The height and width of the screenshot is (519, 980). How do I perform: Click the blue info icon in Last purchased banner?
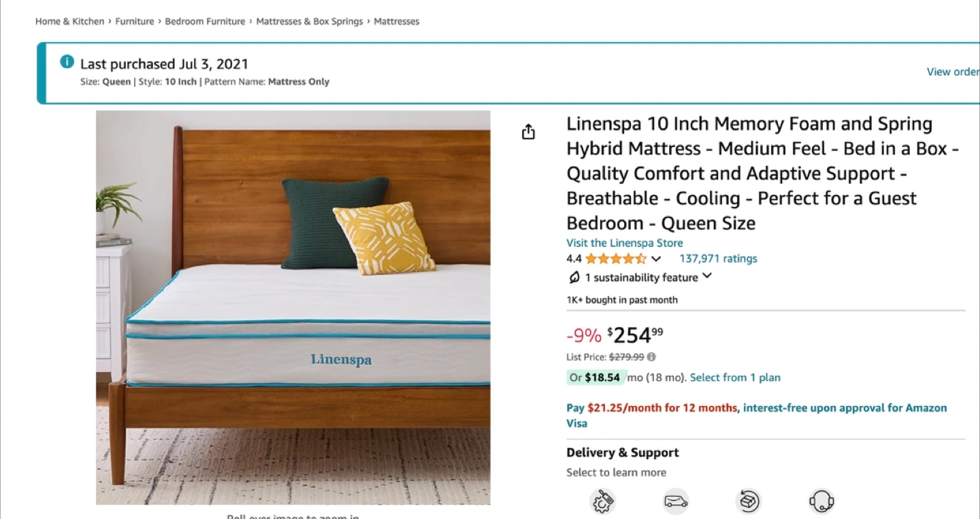point(67,62)
